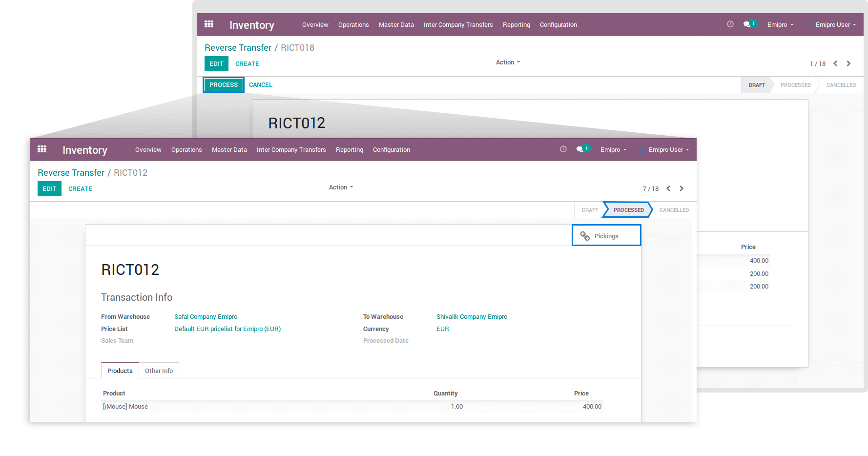Screen dimensions: 868x456
Task: Go to the previous record before 7 / 18
Action: tap(668, 188)
